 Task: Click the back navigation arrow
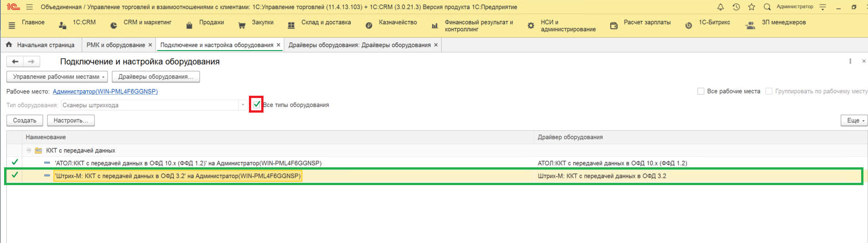coord(15,62)
